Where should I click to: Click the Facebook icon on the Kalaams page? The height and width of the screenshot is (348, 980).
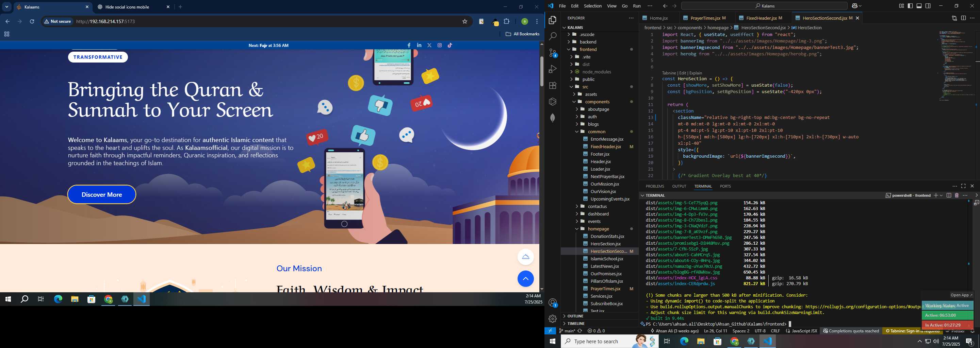pos(409,45)
